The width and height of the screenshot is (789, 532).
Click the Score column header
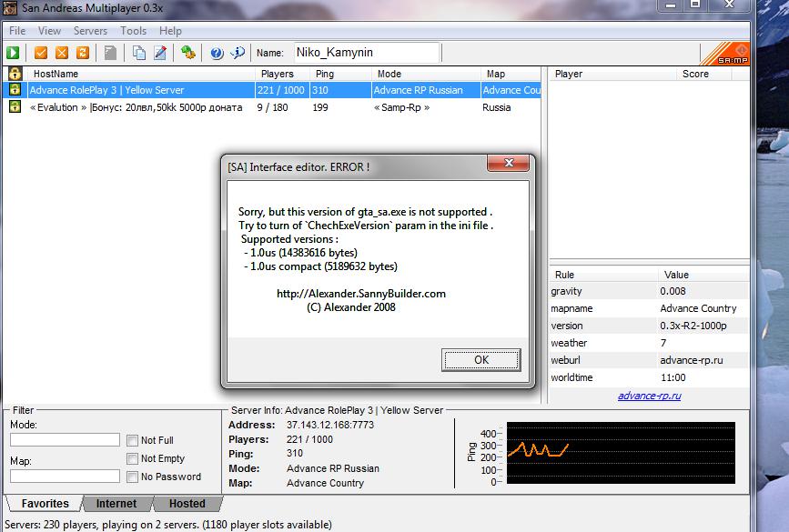(x=704, y=74)
